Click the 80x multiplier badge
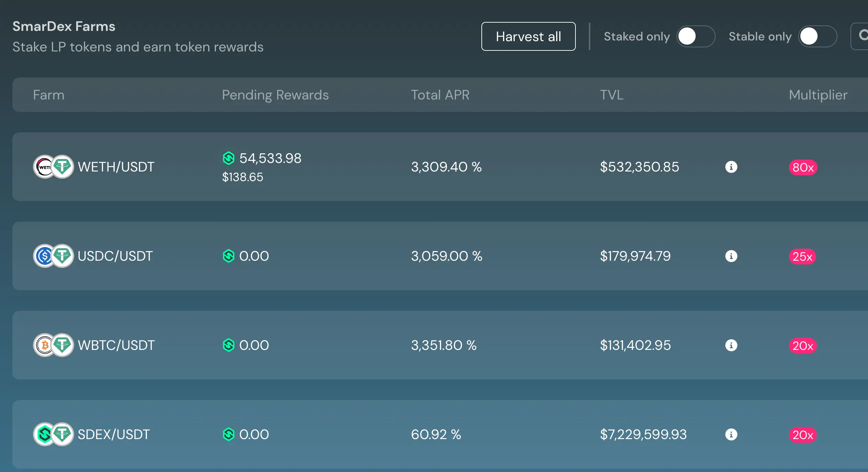Viewport: 868px width, 472px height. [x=803, y=167]
